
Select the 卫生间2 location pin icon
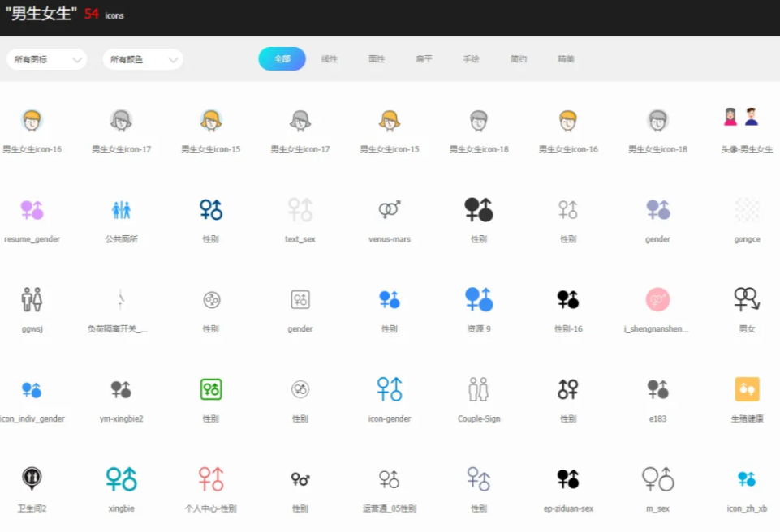click(x=32, y=478)
